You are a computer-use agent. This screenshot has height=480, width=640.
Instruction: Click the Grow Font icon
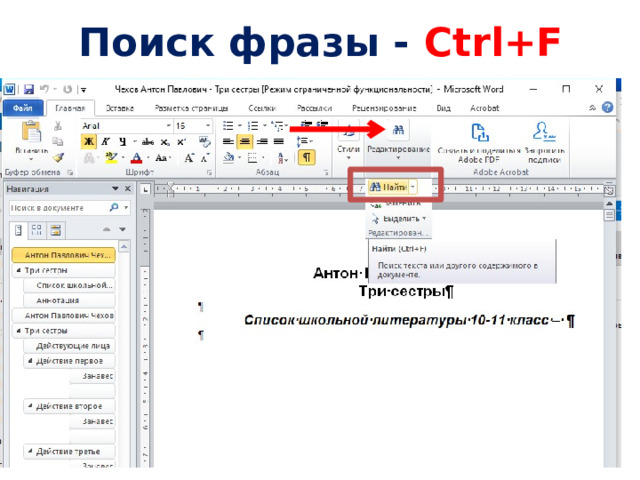[189, 158]
